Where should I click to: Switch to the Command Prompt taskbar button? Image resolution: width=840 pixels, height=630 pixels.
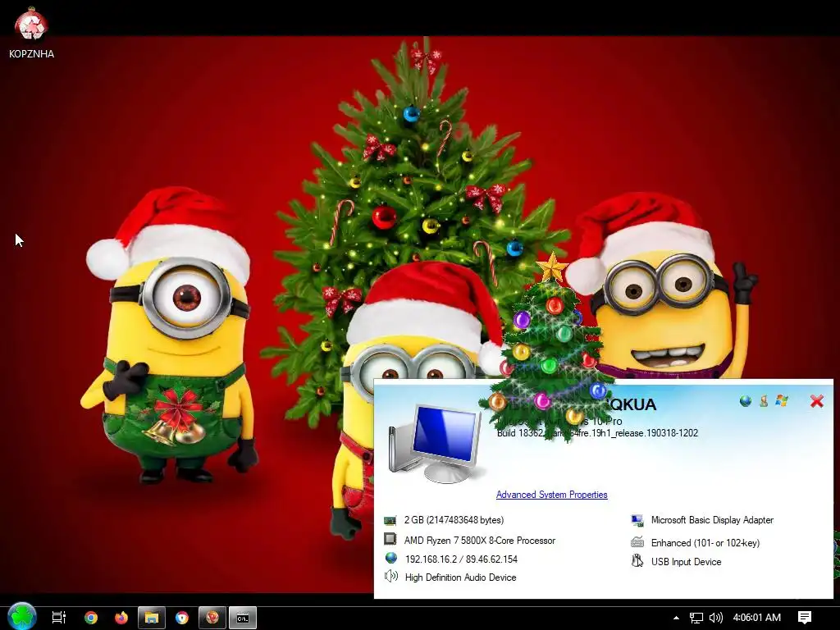[243, 618]
